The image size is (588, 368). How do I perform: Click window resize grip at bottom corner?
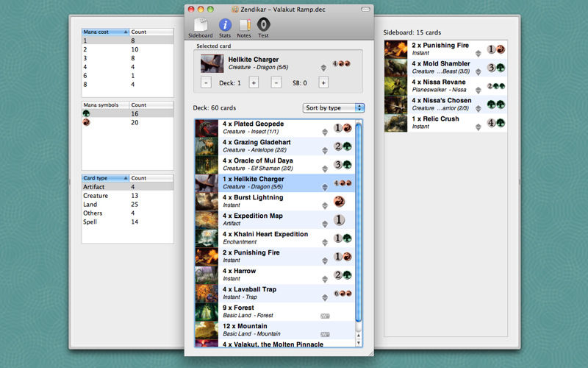coord(371,353)
